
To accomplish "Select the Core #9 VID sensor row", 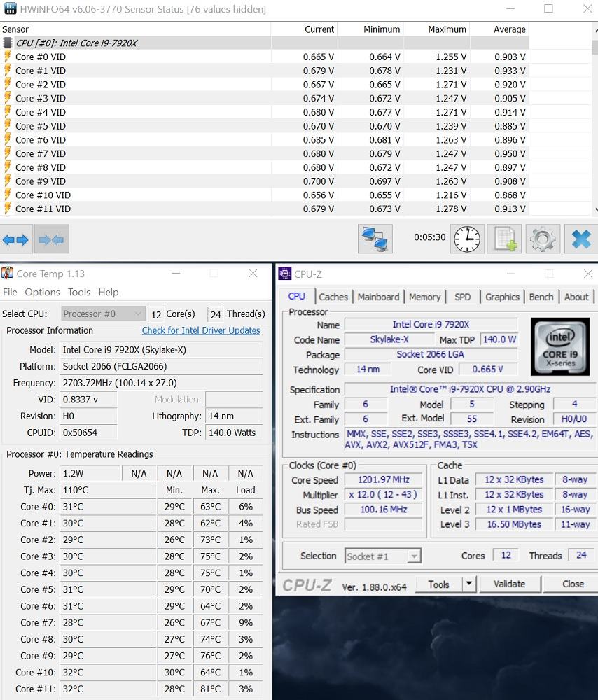I will [265, 181].
